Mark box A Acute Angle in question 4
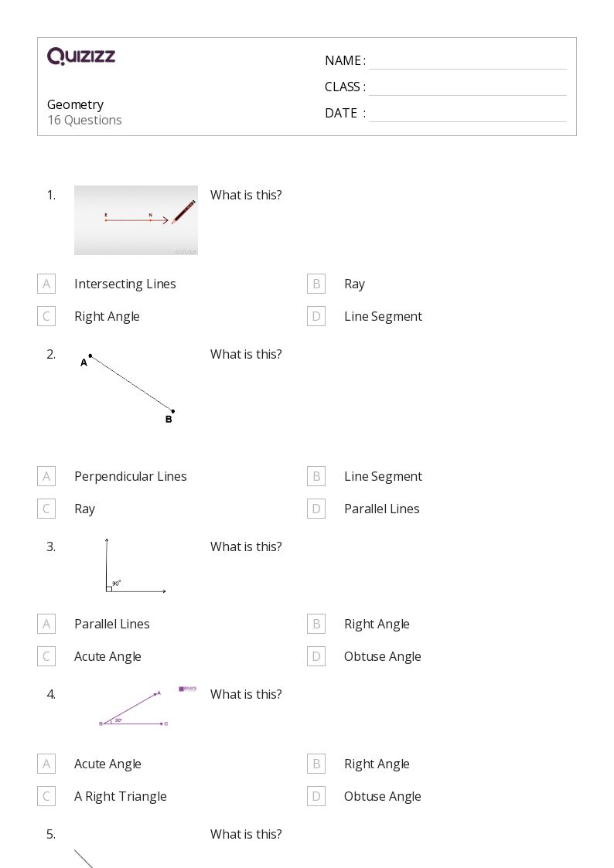Image resolution: width=614 pixels, height=868 pixels. coord(46,764)
